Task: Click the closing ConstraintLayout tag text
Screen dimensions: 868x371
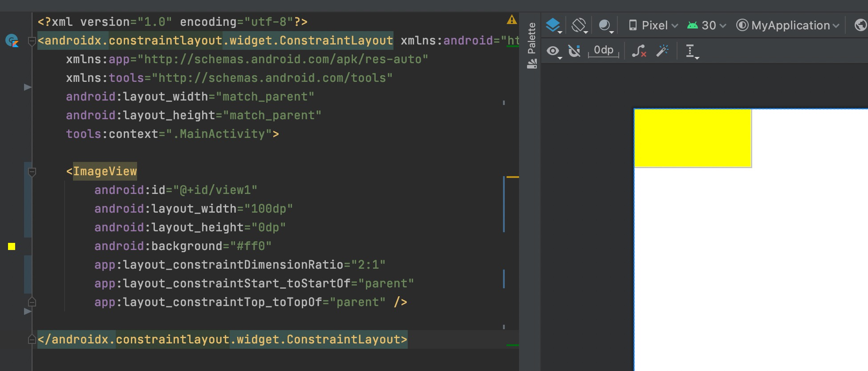Action: pos(223,339)
